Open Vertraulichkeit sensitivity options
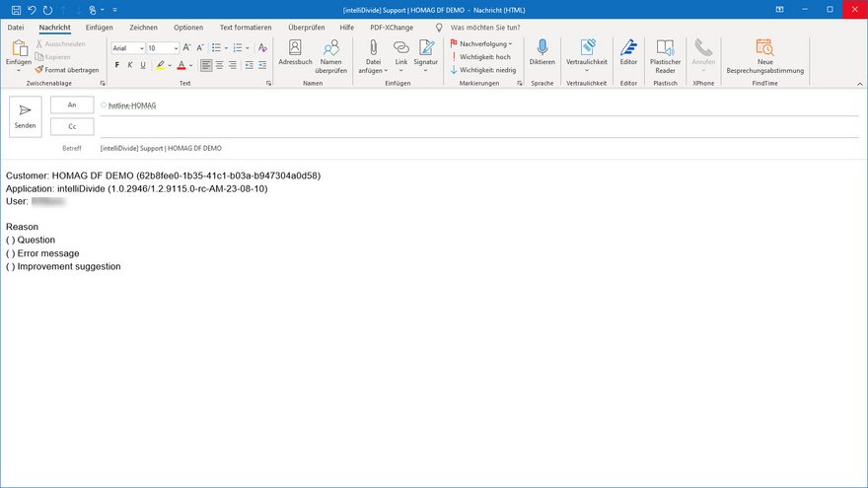This screenshot has height=488, width=868. (587, 56)
